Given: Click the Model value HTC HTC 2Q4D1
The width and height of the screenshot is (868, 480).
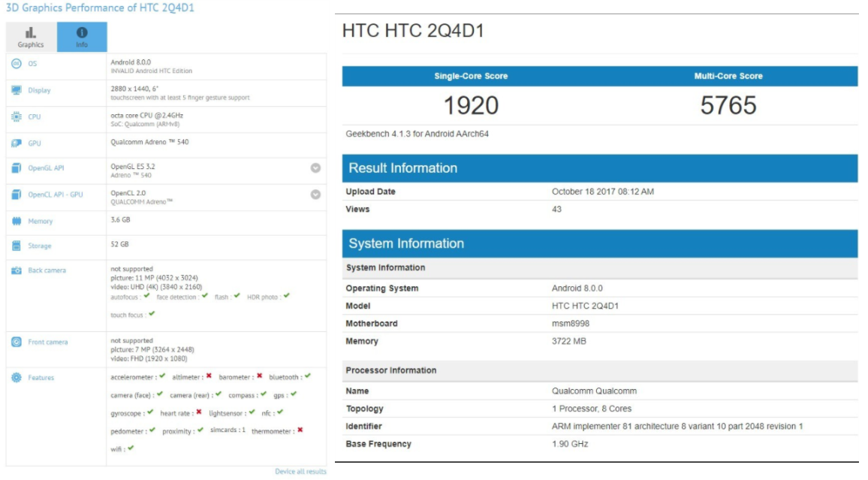Looking at the screenshot, I should [585, 306].
